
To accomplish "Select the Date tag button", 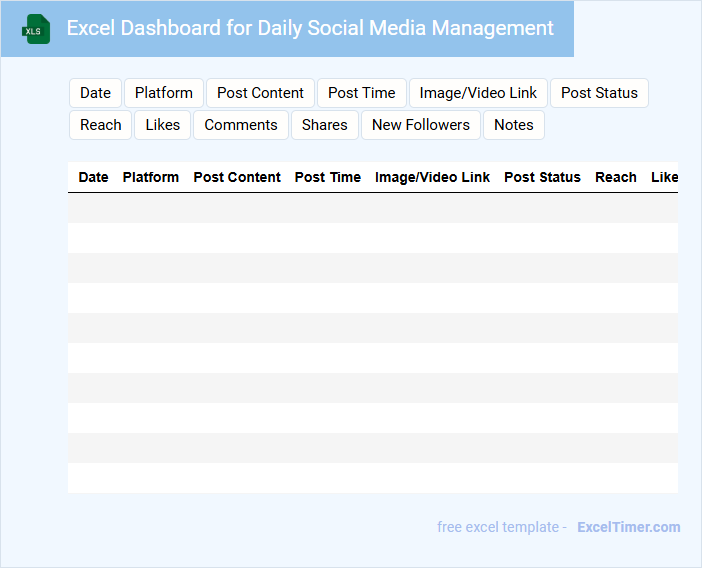I will (x=95, y=93).
